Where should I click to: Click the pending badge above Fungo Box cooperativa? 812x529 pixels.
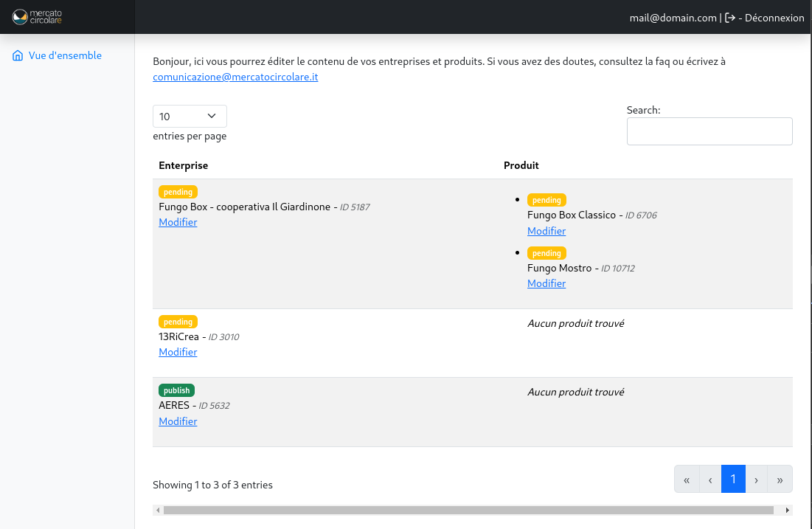(178, 193)
